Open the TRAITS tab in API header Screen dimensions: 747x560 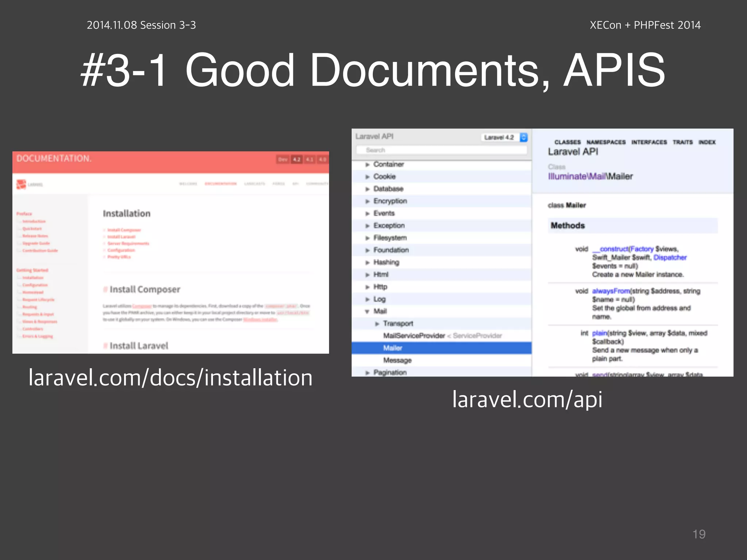(682, 142)
